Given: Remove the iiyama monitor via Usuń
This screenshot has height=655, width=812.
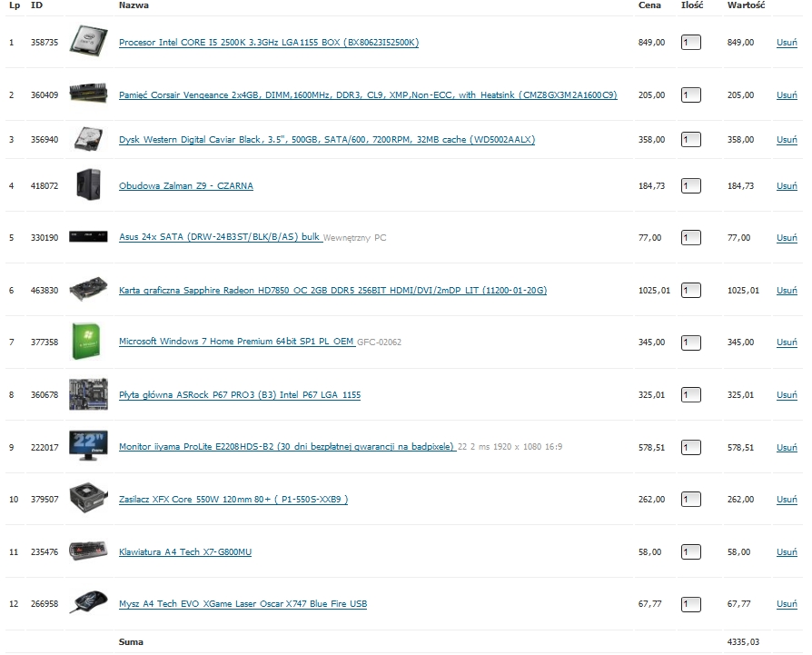Looking at the screenshot, I should (x=787, y=447).
